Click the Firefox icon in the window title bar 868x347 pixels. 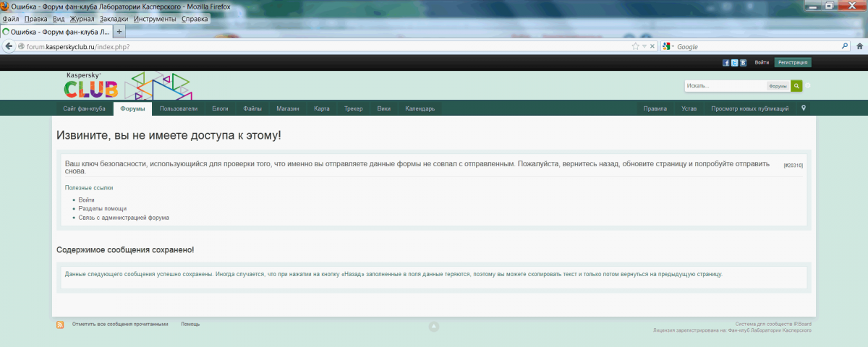5,6
